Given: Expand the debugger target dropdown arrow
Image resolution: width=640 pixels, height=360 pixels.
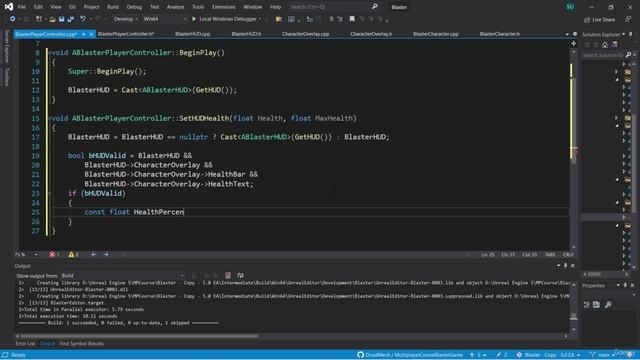Looking at the screenshot, I should (260, 19).
